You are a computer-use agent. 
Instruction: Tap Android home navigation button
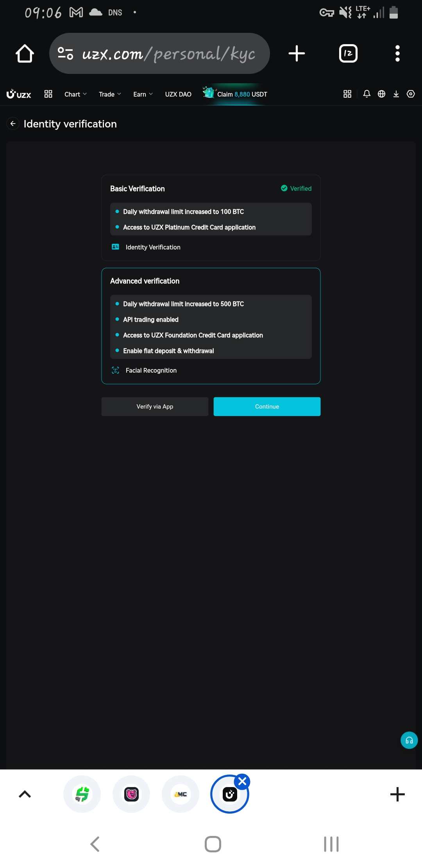[x=213, y=844]
